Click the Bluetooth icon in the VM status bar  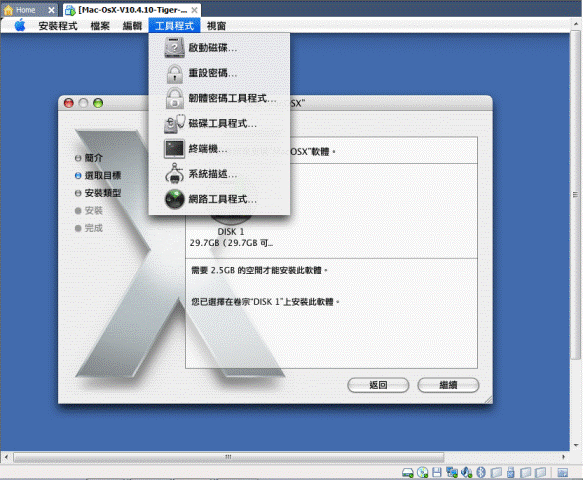(481, 472)
